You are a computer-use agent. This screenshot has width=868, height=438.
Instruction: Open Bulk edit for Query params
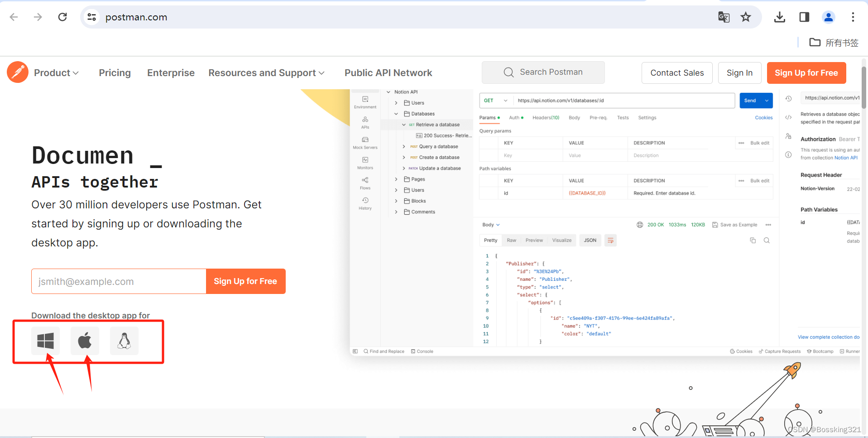pos(759,143)
